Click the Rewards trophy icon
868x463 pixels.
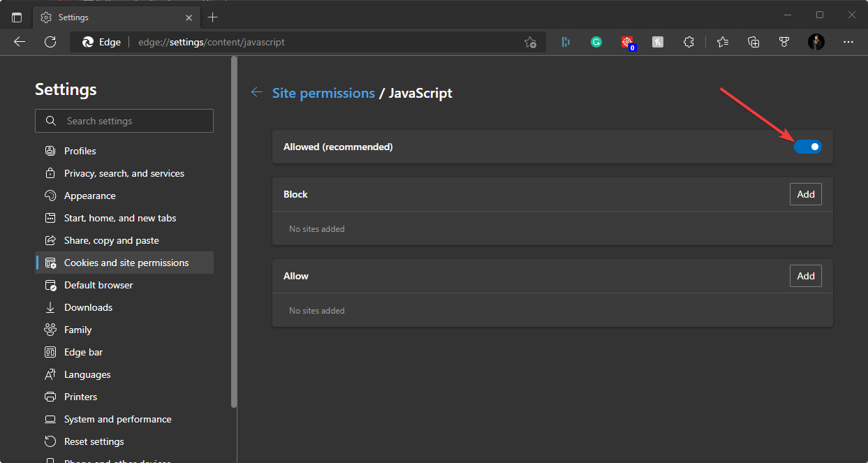click(x=784, y=42)
